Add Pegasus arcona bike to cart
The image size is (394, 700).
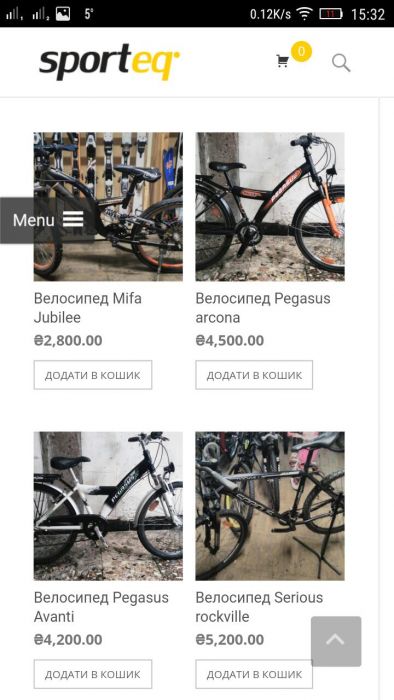click(x=254, y=375)
